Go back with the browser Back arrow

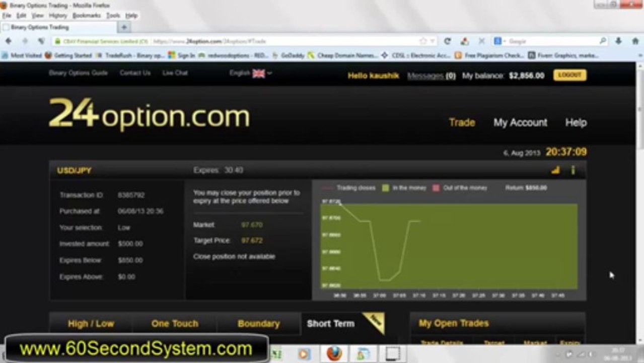click(x=9, y=41)
